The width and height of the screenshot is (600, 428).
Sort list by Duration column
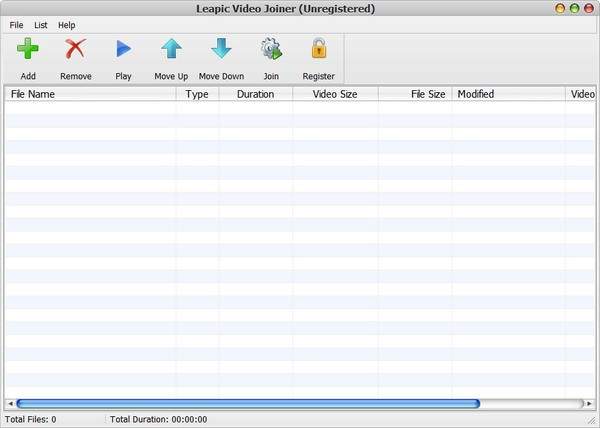pos(255,94)
